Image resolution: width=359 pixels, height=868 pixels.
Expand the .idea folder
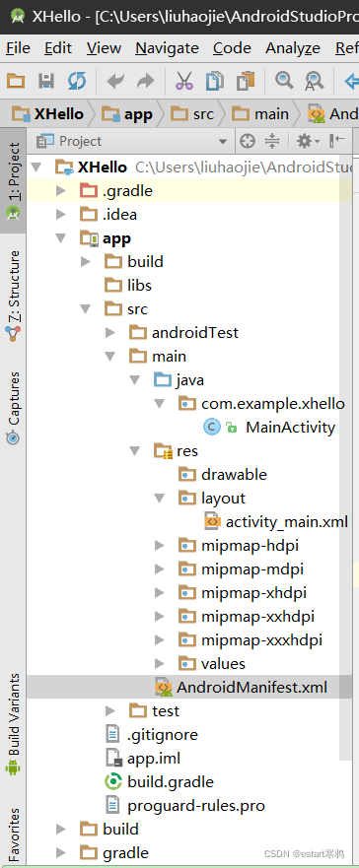click(x=61, y=214)
